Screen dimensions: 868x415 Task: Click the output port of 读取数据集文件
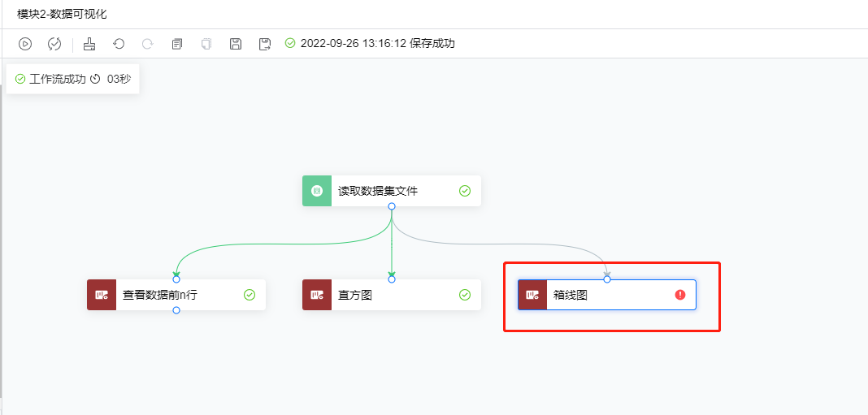pos(392,205)
